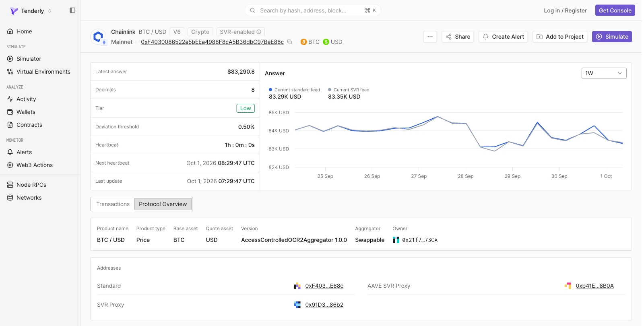
Task: Click the Simulator icon in the sidebar
Action: (x=10, y=59)
